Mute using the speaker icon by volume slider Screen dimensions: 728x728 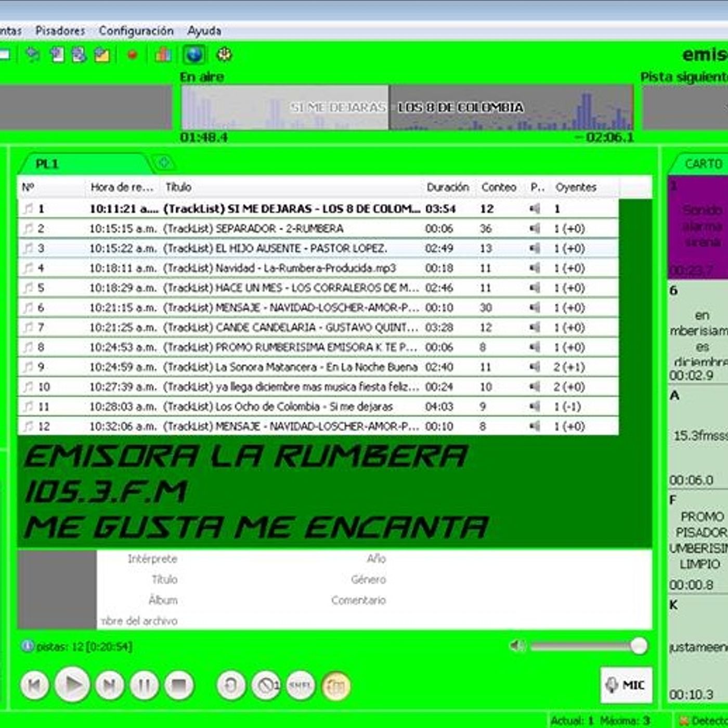point(518,646)
